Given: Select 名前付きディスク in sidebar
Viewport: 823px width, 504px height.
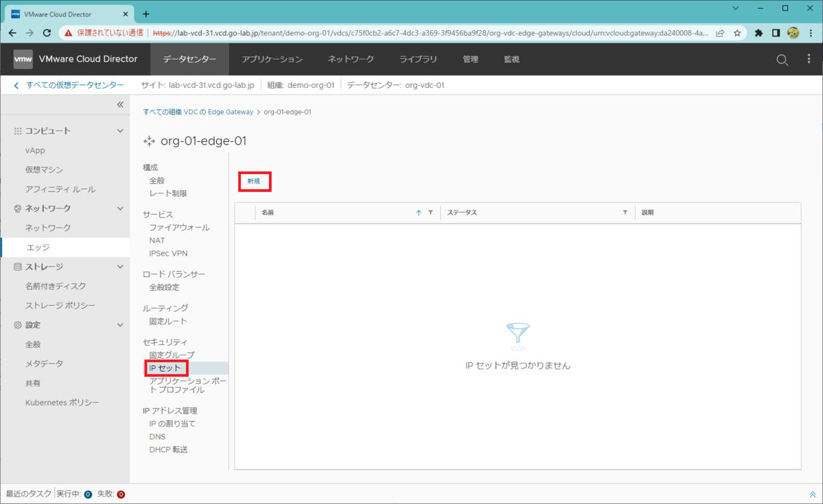Looking at the screenshot, I should 56,286.
